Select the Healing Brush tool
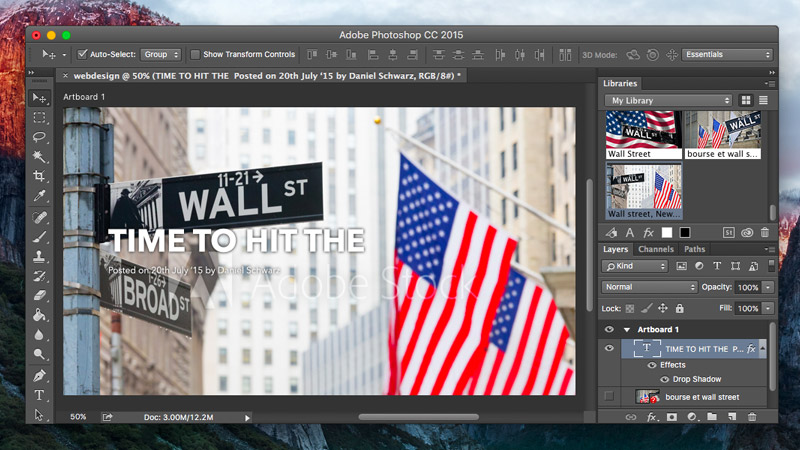This screenshot has width=800, height=450. tap(39, 217)
